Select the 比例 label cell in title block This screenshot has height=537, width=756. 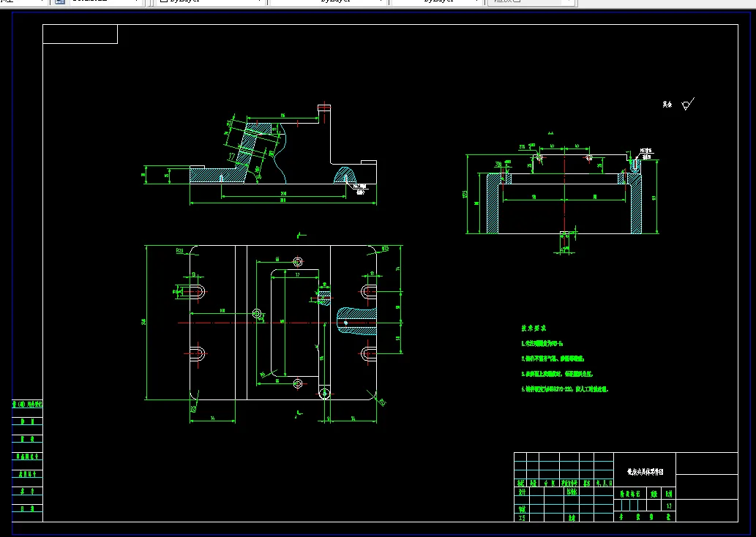pos(669,494)
